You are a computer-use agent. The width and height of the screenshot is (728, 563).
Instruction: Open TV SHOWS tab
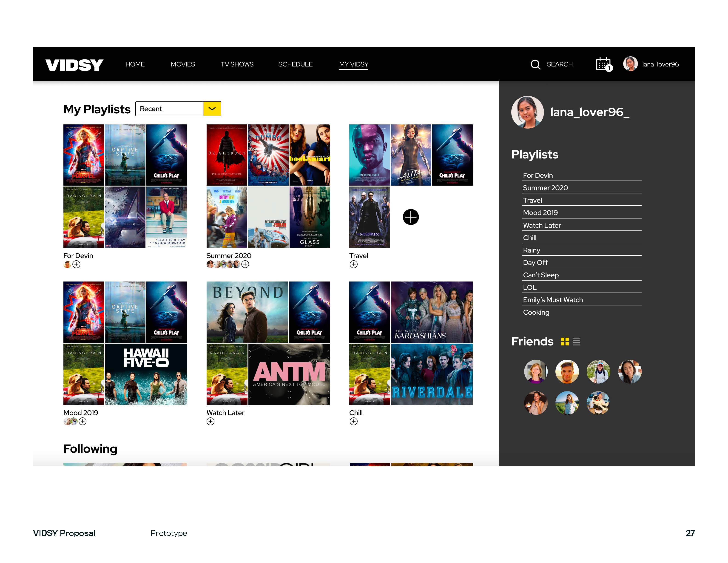(237, 64)
